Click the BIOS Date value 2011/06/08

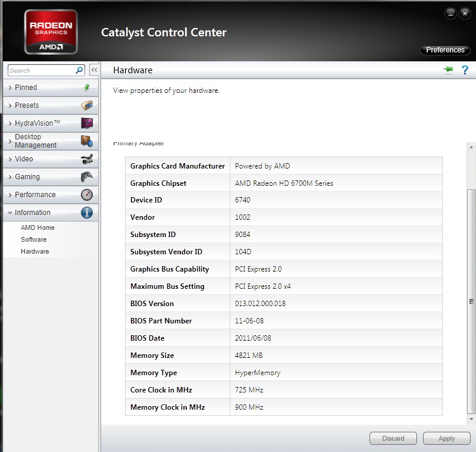click(x=253, y=338)
